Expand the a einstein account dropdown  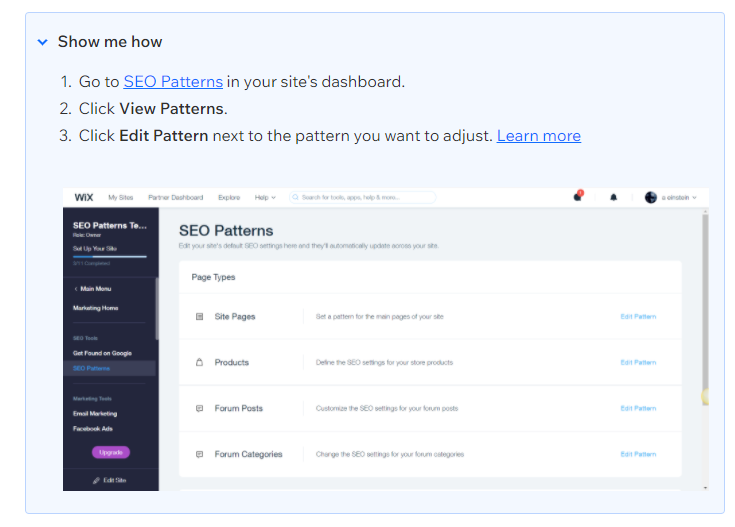coord(679,197)
